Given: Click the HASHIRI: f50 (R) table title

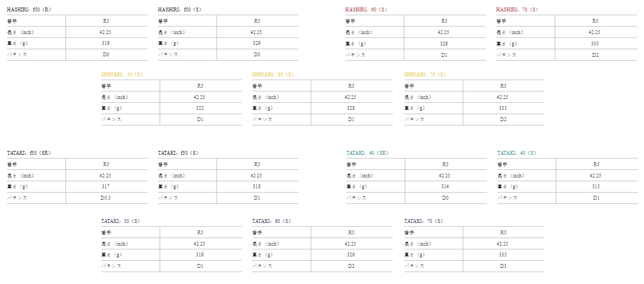Looking at the screenshot, I should click(29, 9).
